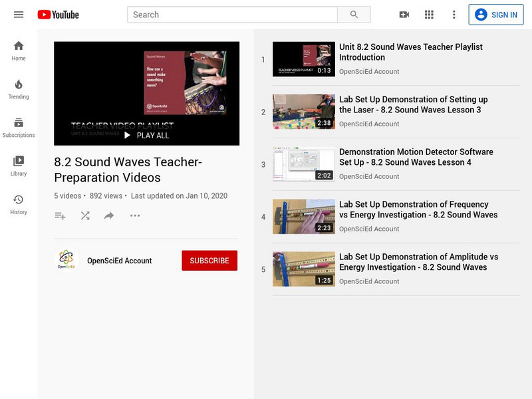Click thumbnail of the 2:38 laser video
Screen dimensions: 532x399
[x=304, y=112]
